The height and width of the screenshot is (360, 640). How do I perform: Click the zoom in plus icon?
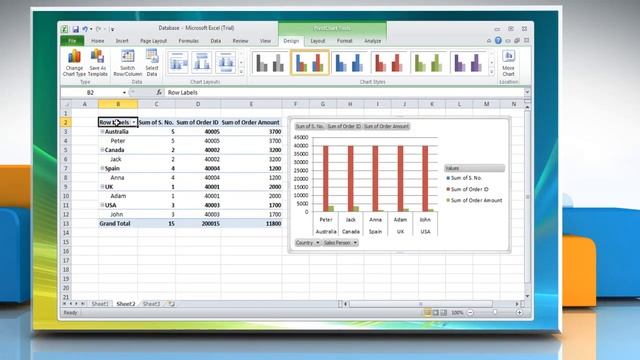click(x=519, y=313)
